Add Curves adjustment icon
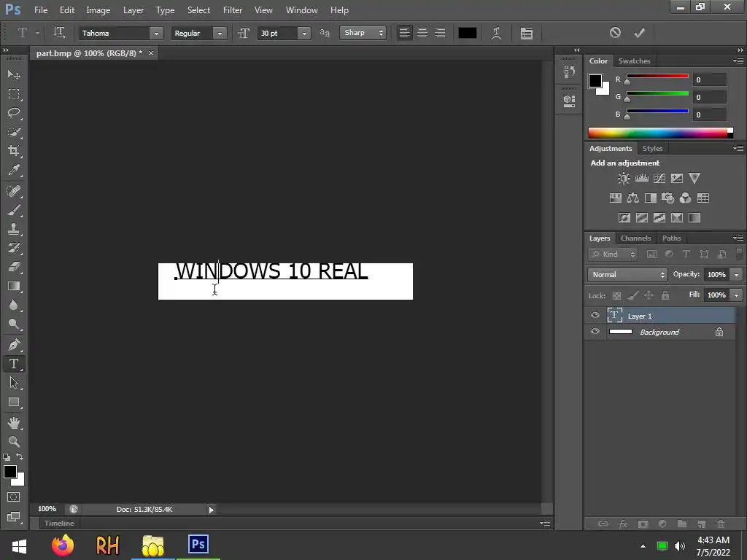Image resolution: width=747 pixels, height=560 pixels. click(659, 179)
